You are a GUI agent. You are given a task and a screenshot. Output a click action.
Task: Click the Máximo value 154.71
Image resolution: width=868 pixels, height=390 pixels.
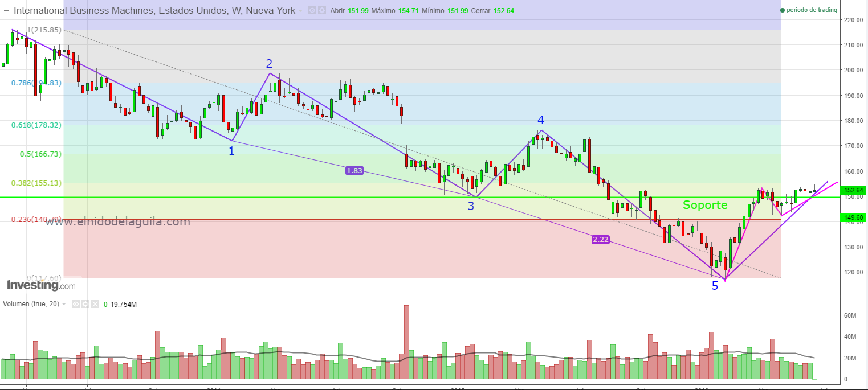click(407, 10)
